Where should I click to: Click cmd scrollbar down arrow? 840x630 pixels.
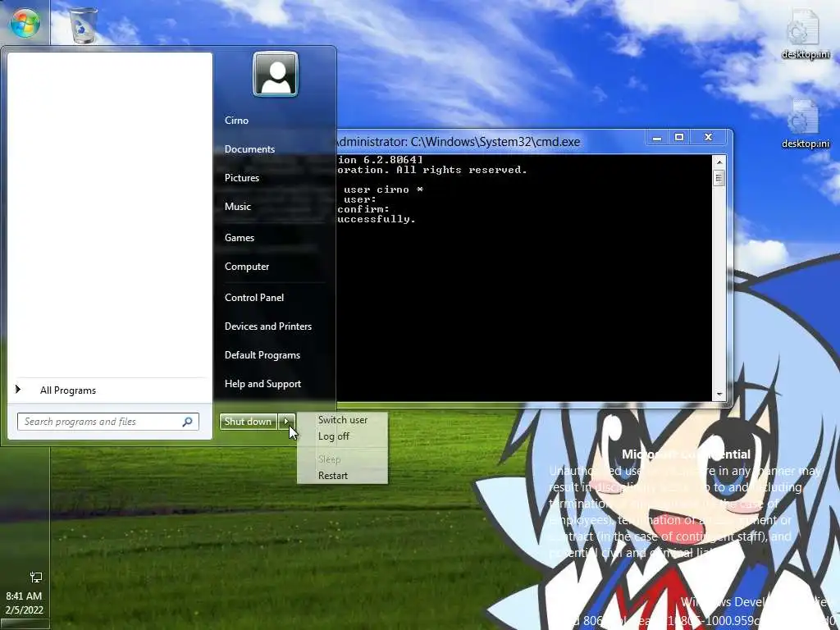pyautogui.click(x=719, y=395)
